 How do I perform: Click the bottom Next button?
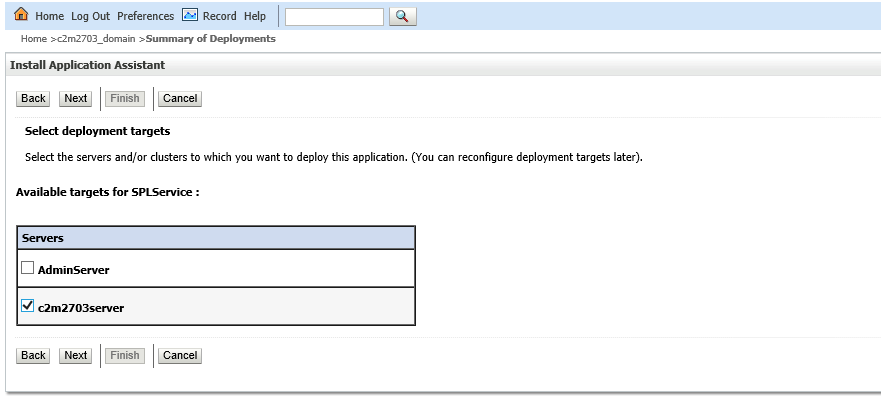(75, 355)
